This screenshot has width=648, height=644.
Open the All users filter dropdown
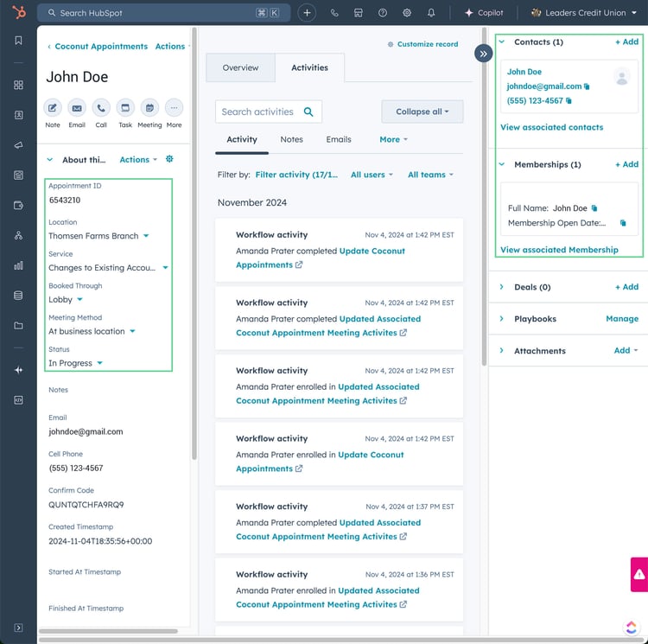point(372,175)
